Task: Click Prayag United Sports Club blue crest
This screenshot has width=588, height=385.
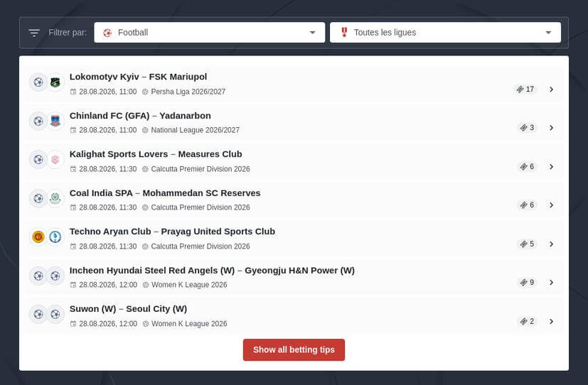Action: click(55, 237)
